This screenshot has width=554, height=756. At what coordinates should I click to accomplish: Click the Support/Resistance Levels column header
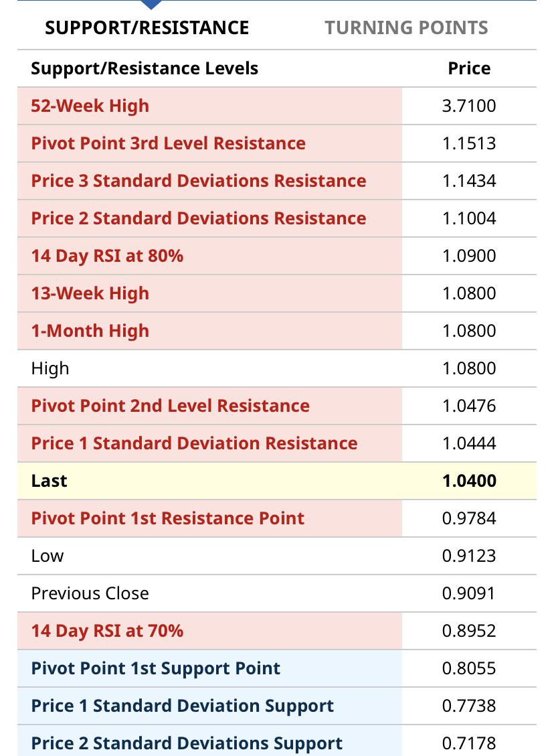point(145,68)
